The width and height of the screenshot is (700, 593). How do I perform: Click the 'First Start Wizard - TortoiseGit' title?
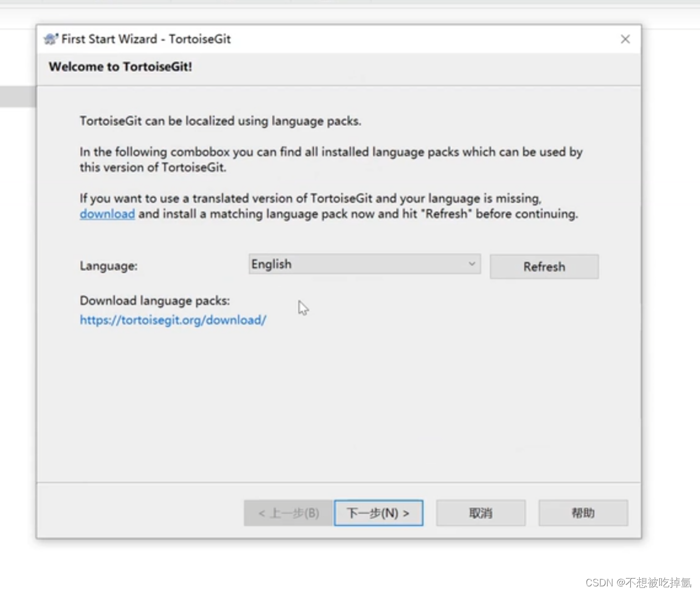[x=146, y=39]
